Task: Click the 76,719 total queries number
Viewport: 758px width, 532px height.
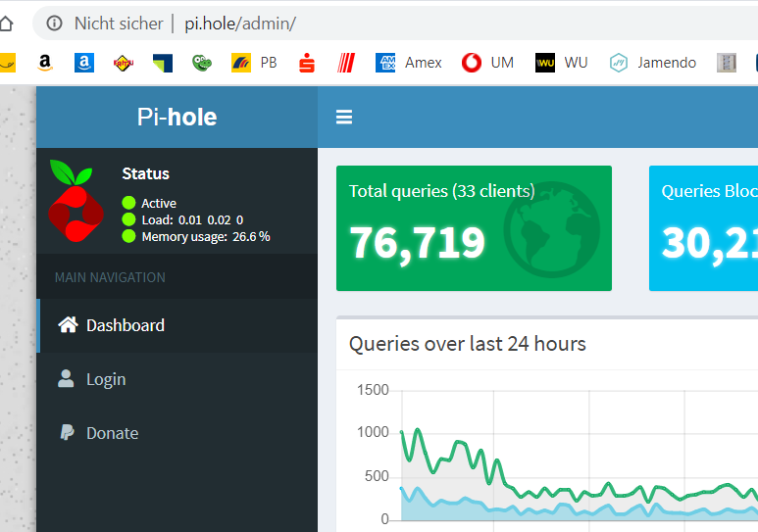Action: [417, 244]
